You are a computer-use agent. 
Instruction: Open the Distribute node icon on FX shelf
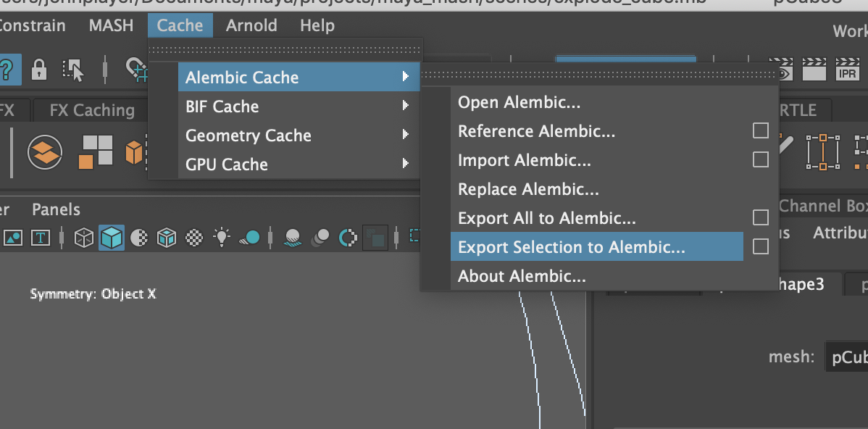pyautogui.click(x=96, y=152)
